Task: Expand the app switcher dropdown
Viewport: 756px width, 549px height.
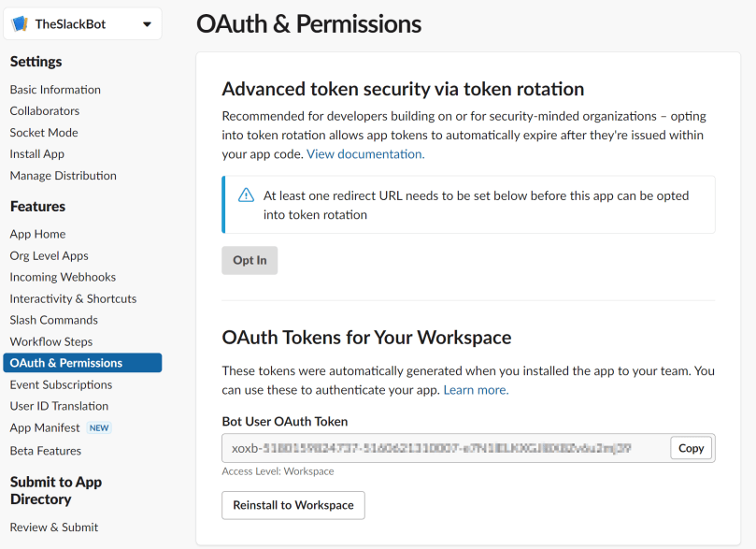Action: click(x=146, y=22)
